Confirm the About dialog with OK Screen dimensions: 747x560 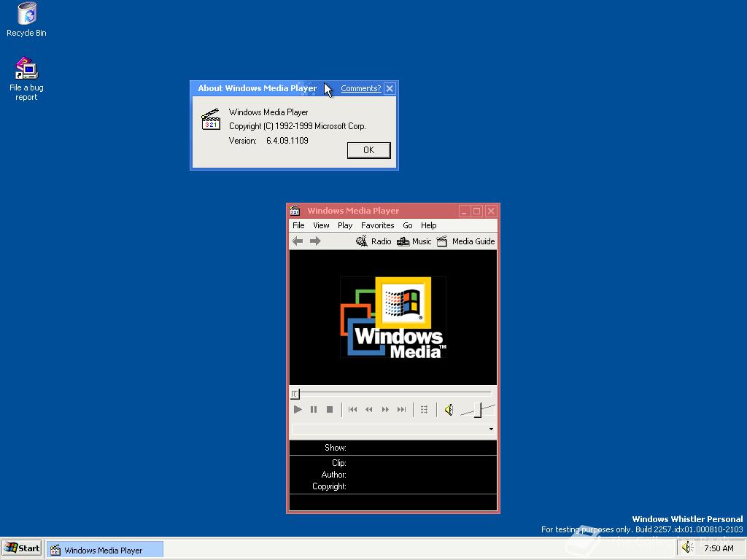pos(368,150)
